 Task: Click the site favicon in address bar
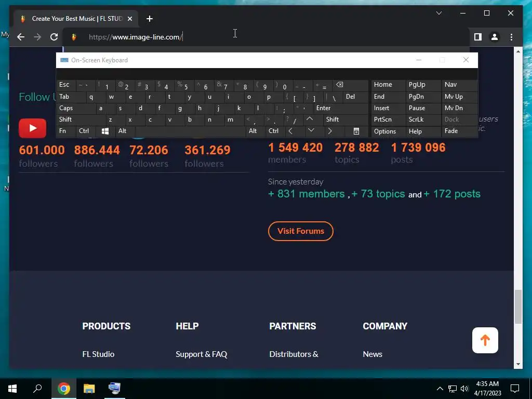pos(74,37)
